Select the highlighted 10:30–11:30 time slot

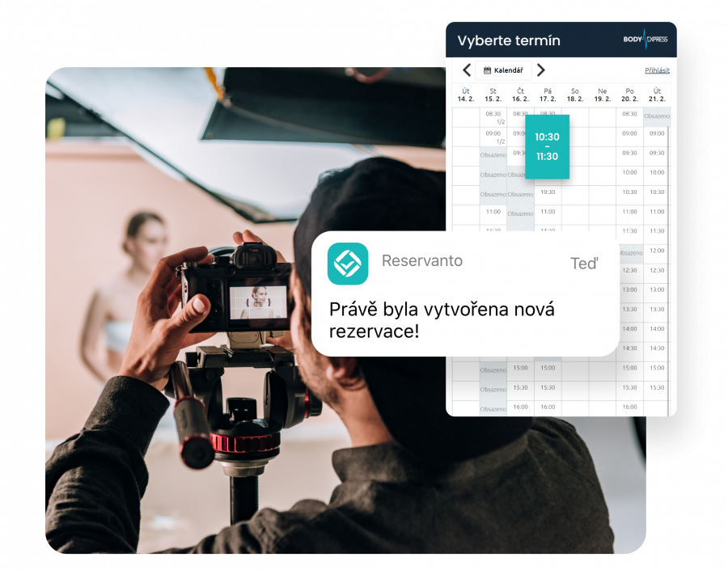548,146
